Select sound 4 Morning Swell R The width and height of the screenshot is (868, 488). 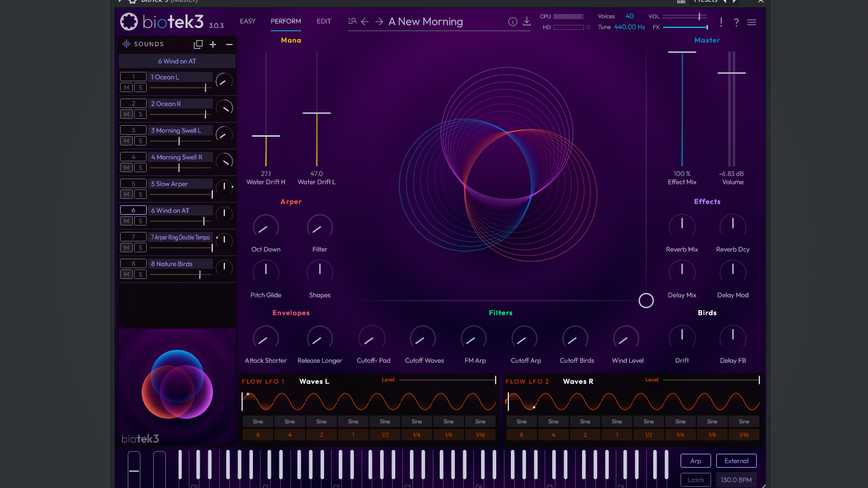pos(181,157)
